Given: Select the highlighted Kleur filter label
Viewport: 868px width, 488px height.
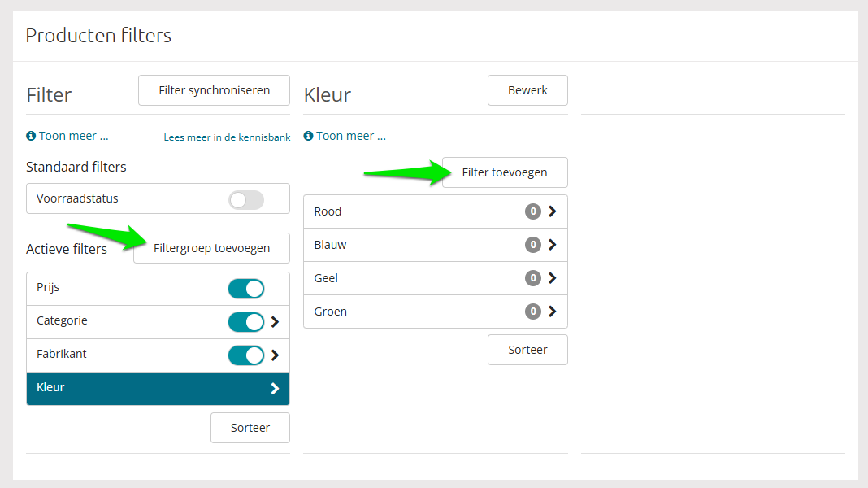Looking at the screenshot, I should 50,387.
